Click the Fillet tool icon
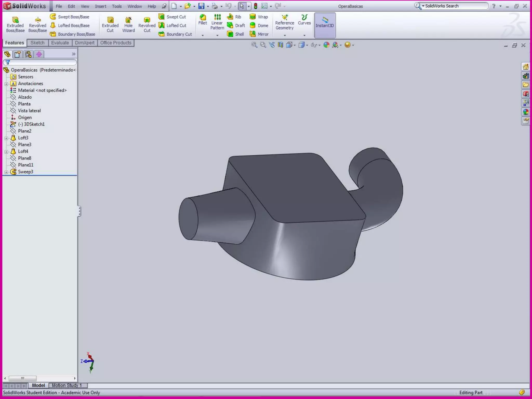Viewport: 532px width, 399px height. tap(203, 17)
